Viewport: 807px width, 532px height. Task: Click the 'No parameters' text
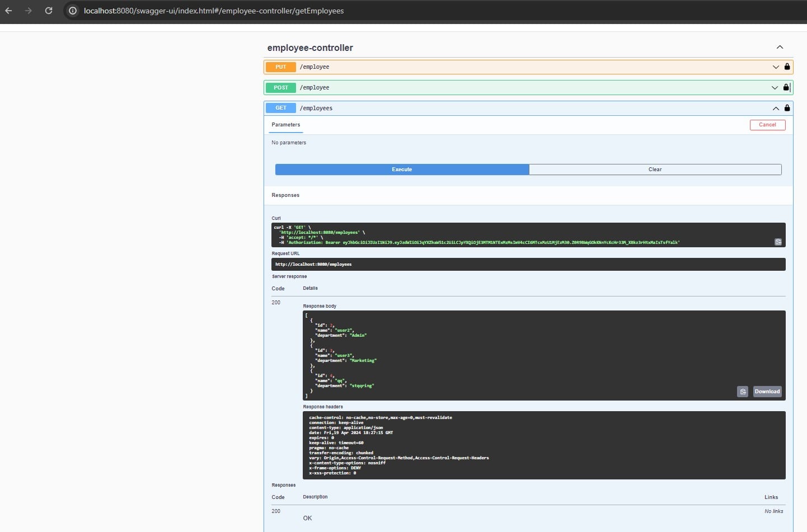(x=289, y=143)
